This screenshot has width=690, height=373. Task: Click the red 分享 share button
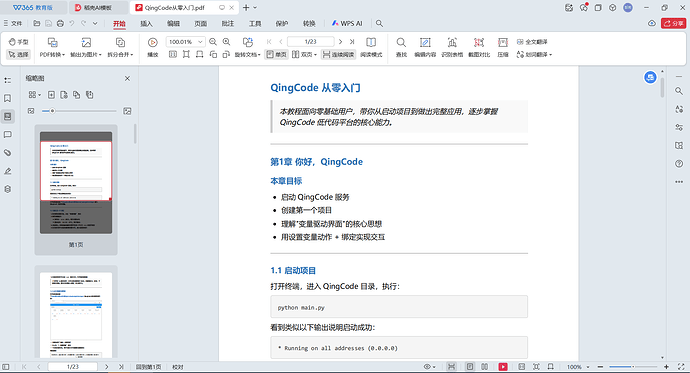673,23
